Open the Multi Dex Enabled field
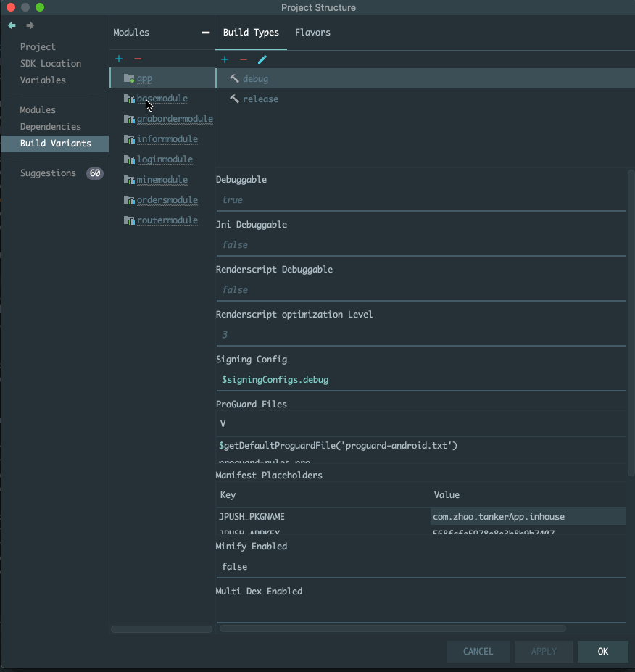Viewport: 635px width, 672px height. click(x=421, y=612)
